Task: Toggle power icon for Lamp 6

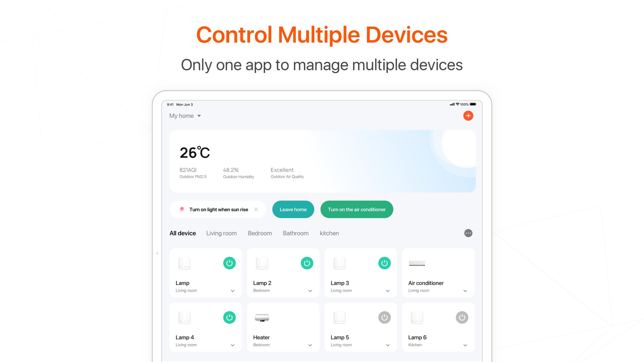Action: coord(462,317)
